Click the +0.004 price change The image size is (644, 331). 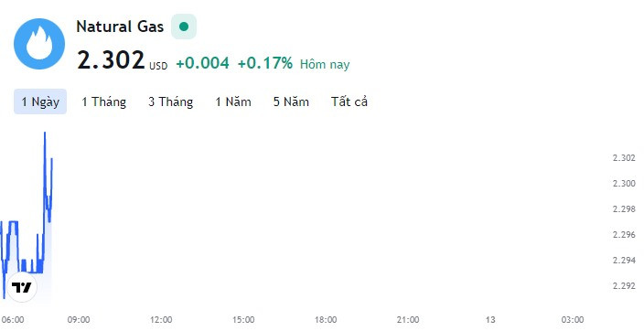[x=202, y=63]
